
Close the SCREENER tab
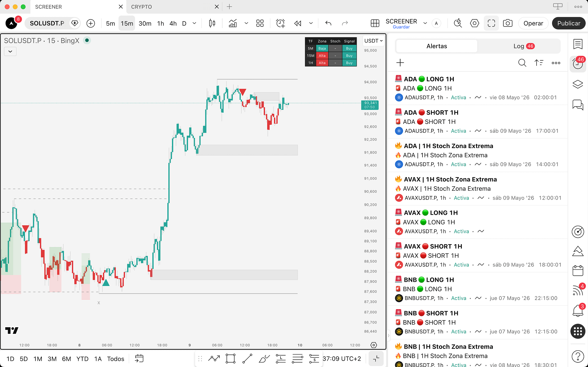121,7
